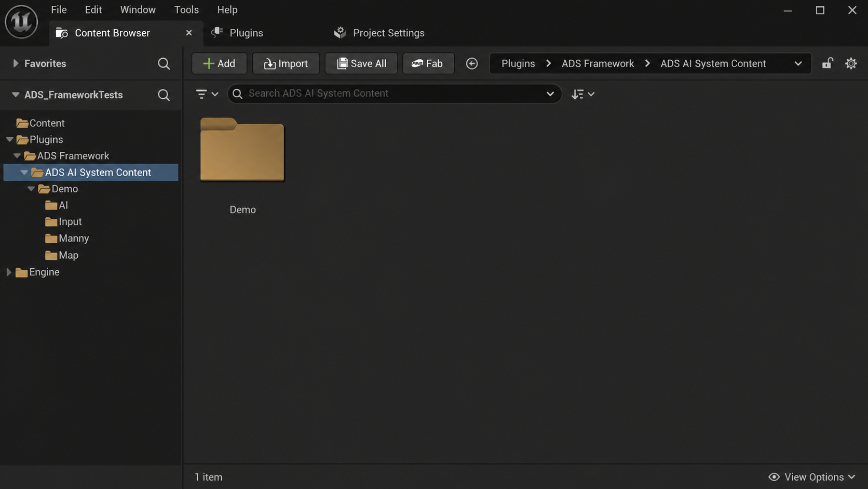Image resolution: width=868 pixels, height=489 pixels.
Task: Open the content browser settings gear
Action: click(x=851, y=63)
